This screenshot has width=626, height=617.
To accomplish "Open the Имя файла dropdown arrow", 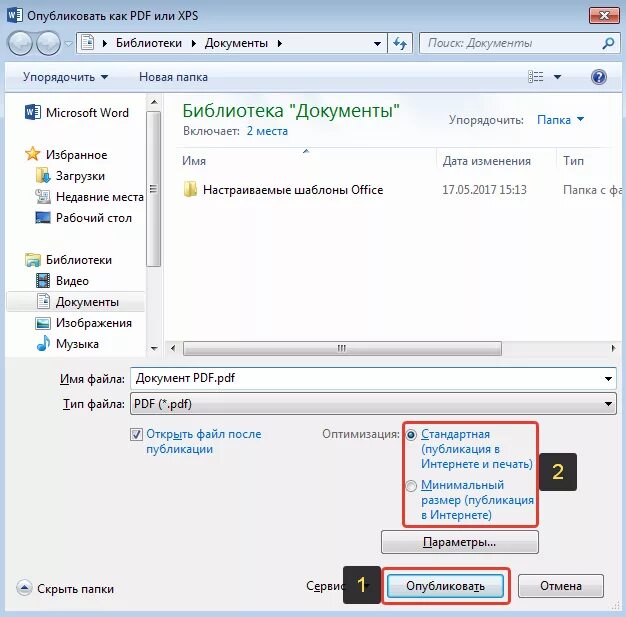I will [608, 378].
